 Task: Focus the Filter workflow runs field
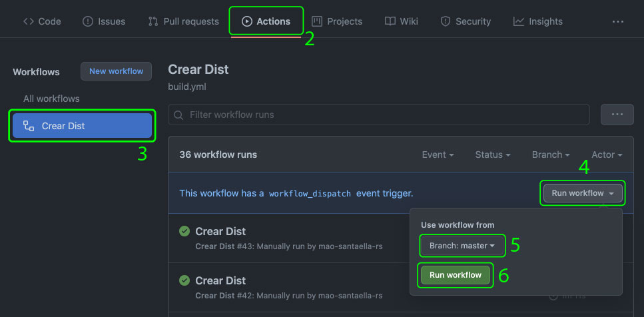[379, 115]
